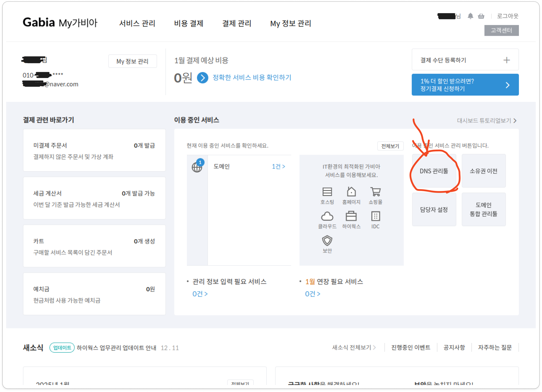This screenshot has height=392, width=542.
Task: Open 정기결제 신청하기 banner arrow
Action: [x=507, y=85]
